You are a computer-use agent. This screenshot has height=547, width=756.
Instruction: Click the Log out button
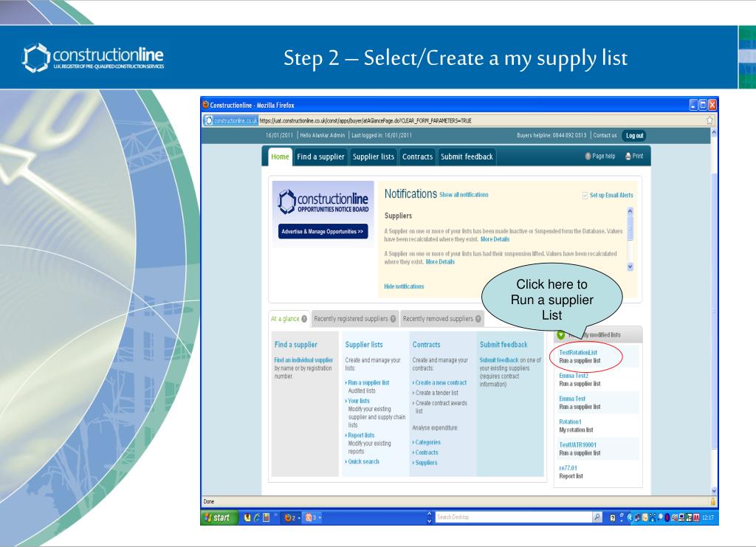click(634, 135)
